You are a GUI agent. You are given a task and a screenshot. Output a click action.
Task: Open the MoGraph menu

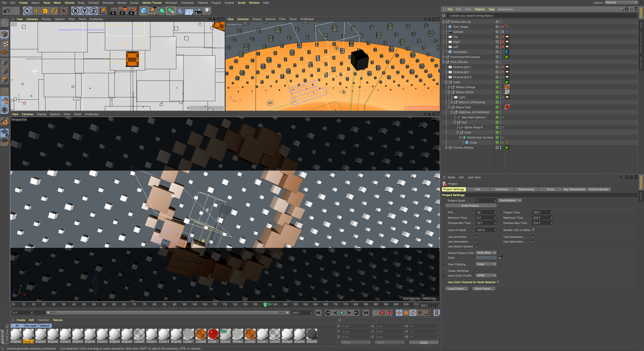click(171, 3)
